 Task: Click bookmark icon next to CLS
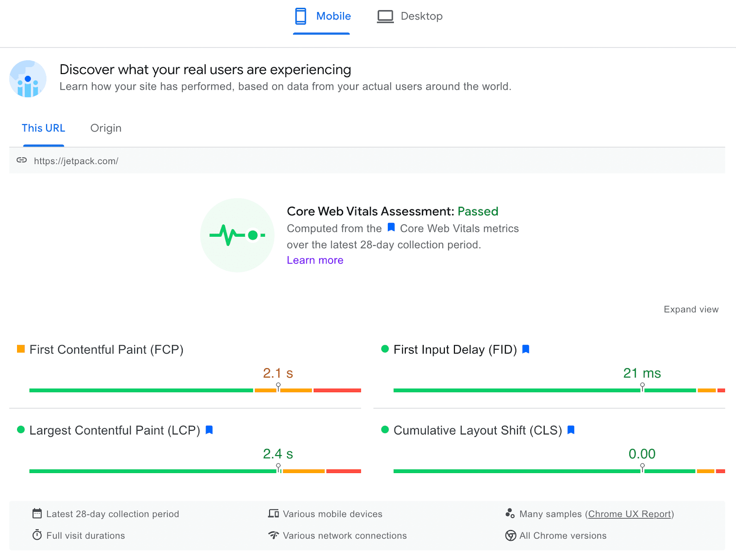(x=571, y=430)
